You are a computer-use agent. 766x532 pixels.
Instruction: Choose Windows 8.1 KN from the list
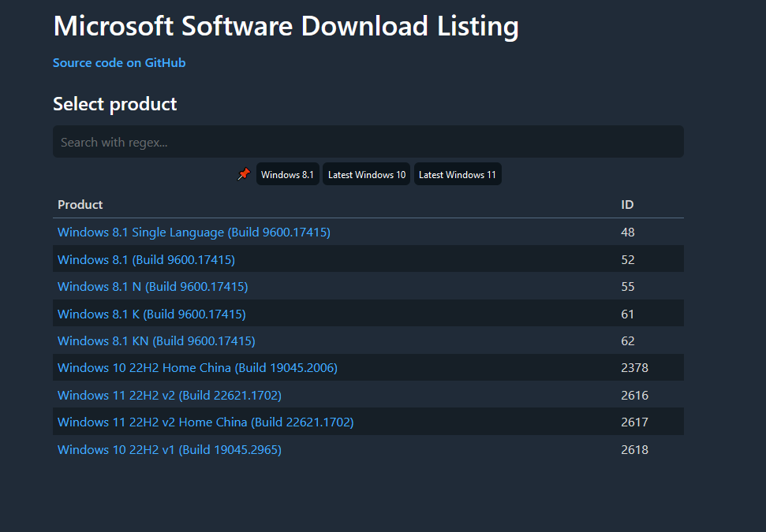156,340
